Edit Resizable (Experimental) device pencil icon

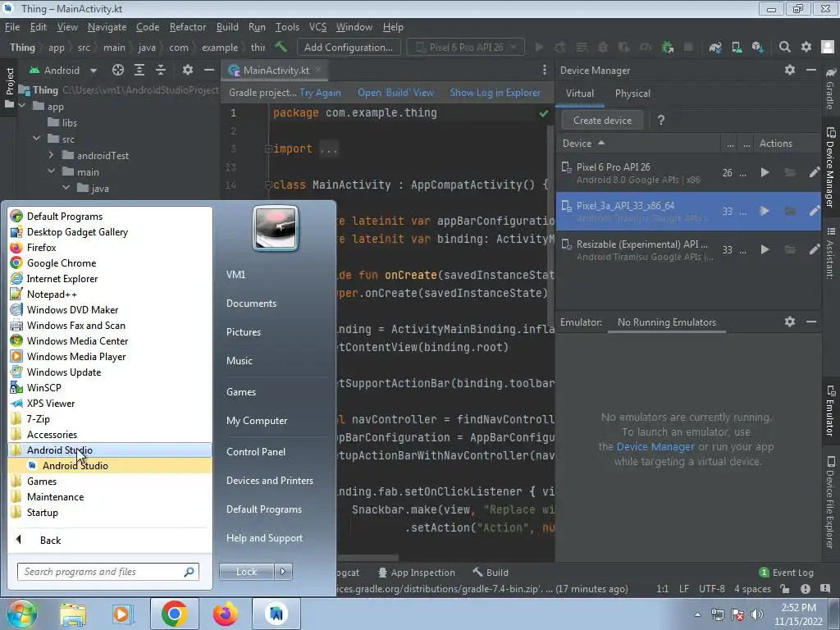click(814, 249)
